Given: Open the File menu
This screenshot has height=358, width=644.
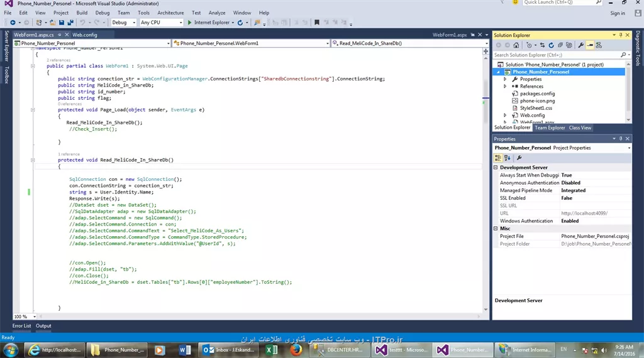Looking at the screenshot, I should (x=8, y=13).
